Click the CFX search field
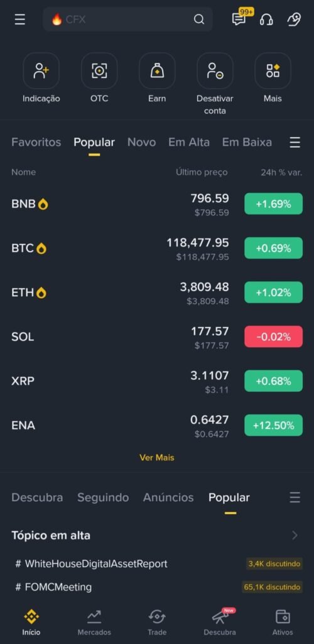The image size is (314, 644). [127, 19]
